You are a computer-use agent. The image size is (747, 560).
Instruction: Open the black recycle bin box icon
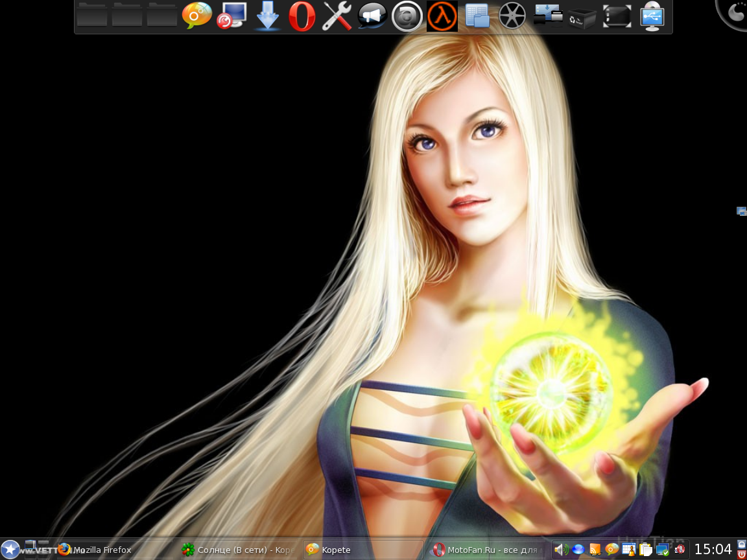(x=582, y=17)
